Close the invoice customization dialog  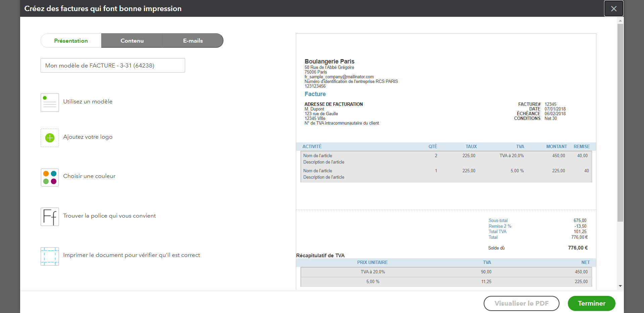tap(613, 9)
